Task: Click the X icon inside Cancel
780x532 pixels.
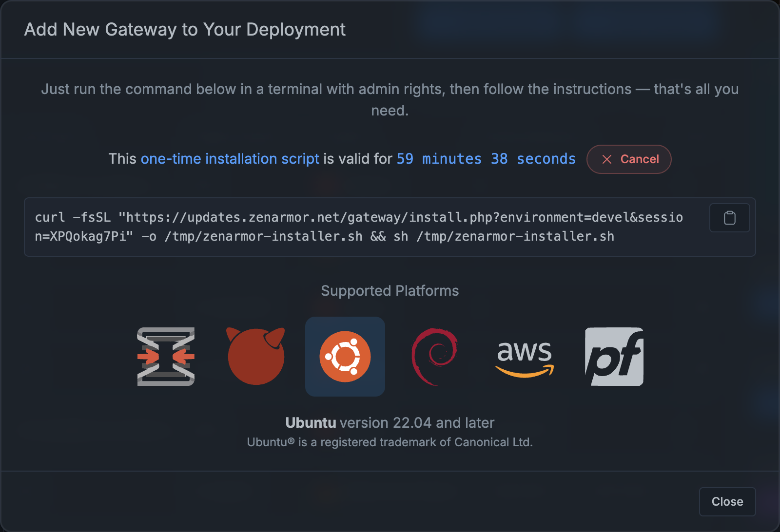Action: click(607, 159)
